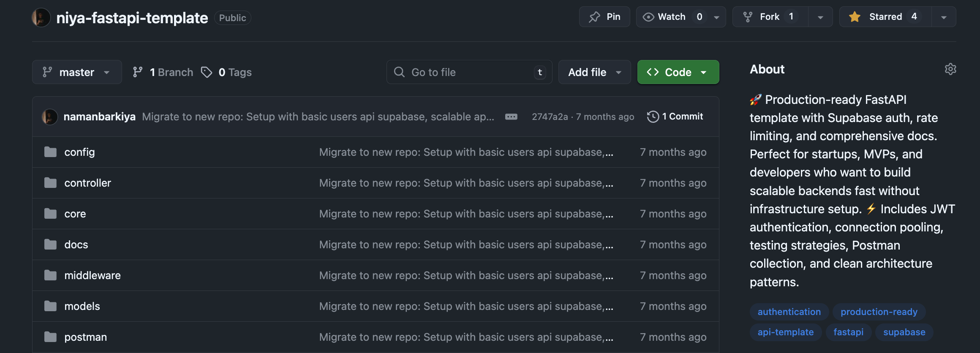Image resolution: width=980 pixels, height=353 pixels.
Task: Open the models folder
Action: point(82,306)
